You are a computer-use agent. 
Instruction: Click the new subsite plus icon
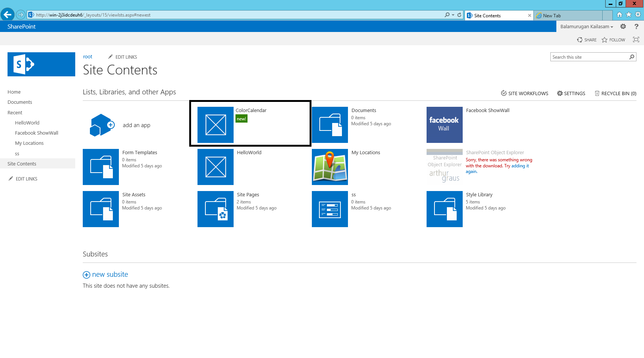click(87, 275)
